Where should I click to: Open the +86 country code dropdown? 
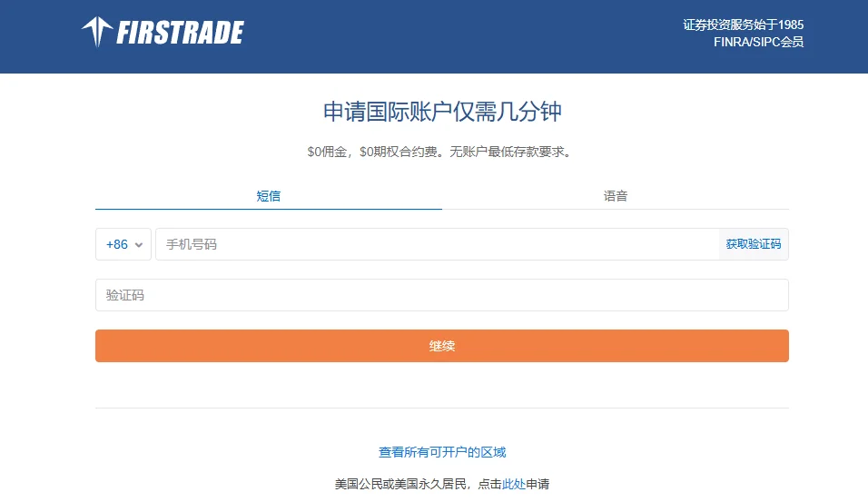click(x=123, y=244)
